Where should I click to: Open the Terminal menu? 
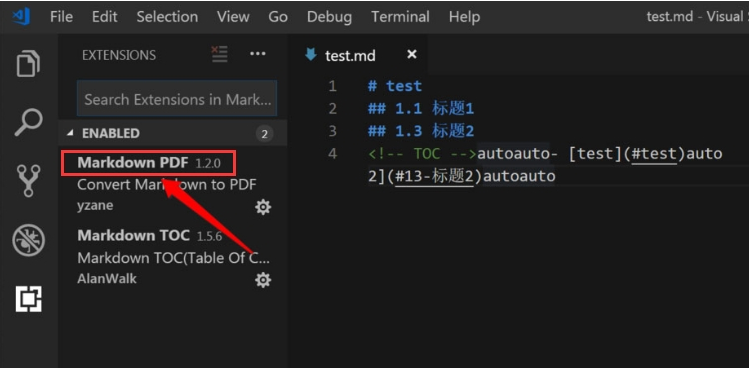(x=400, y=17)
